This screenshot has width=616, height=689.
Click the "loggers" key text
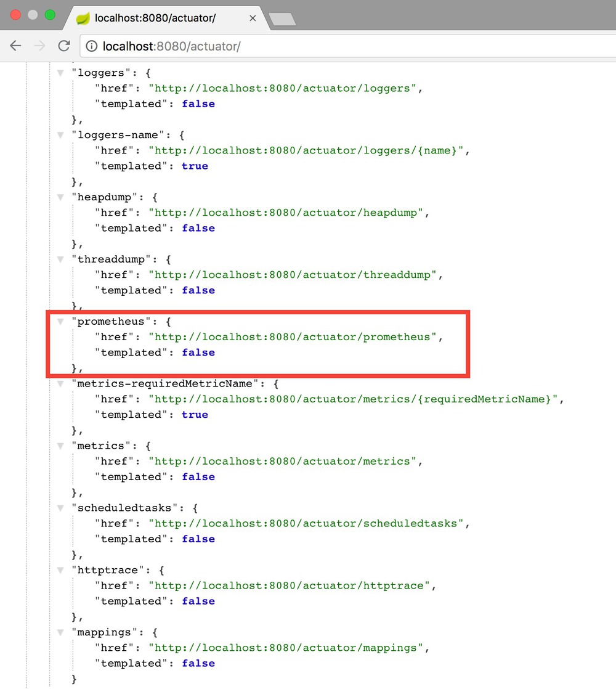click(101, 73)
